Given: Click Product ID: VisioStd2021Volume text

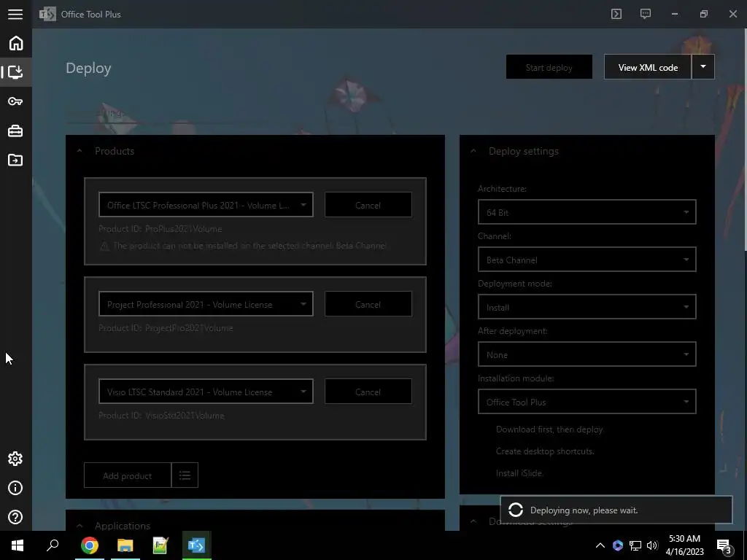Looking at the screenshot, I should 161,415.
